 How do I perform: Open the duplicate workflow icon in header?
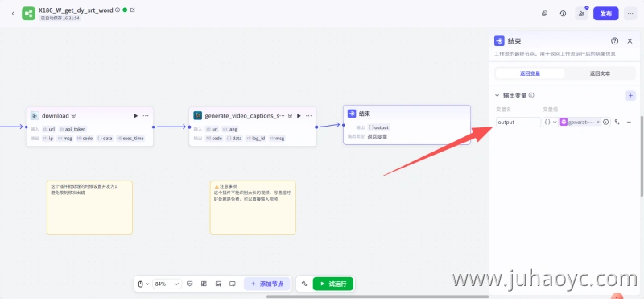coord(544,14)
